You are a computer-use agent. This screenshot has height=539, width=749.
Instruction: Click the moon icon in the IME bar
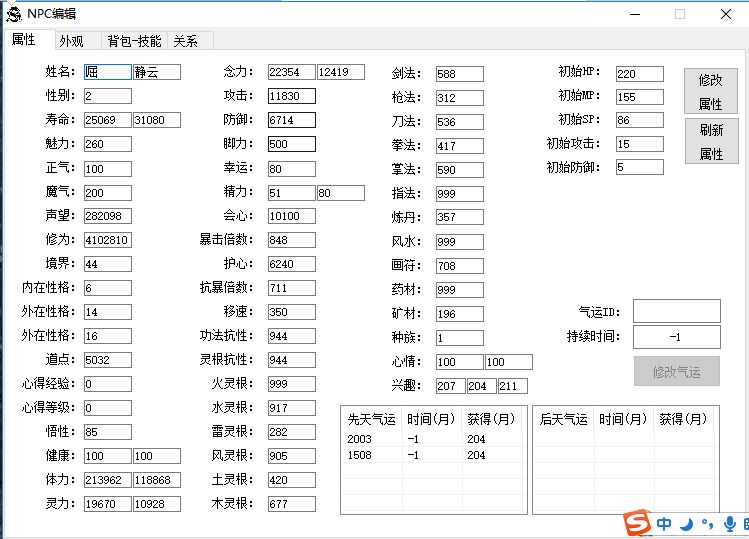(687, 524)
